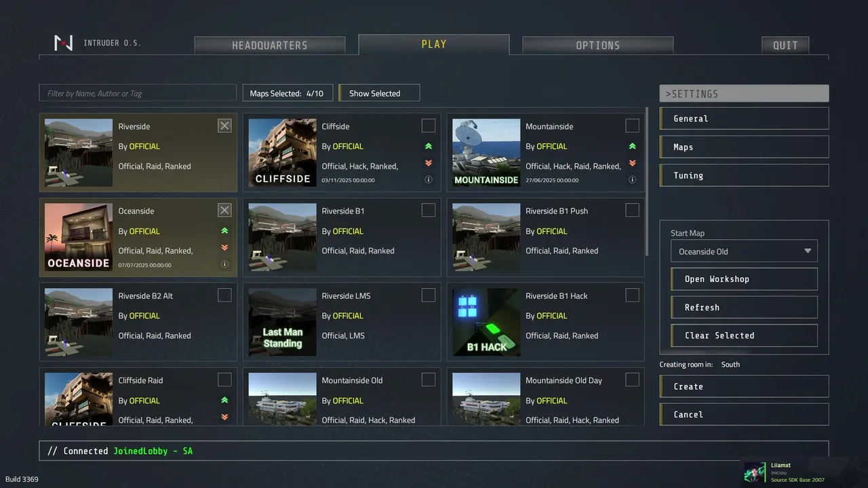Enable the Mountainside Old checkbox
Image resolution: width=868 pixels, height=488 pixels.
point(429,380)
